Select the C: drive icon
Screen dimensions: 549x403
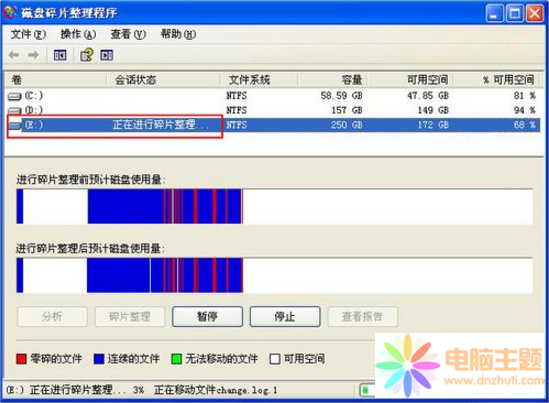point(14,96)
